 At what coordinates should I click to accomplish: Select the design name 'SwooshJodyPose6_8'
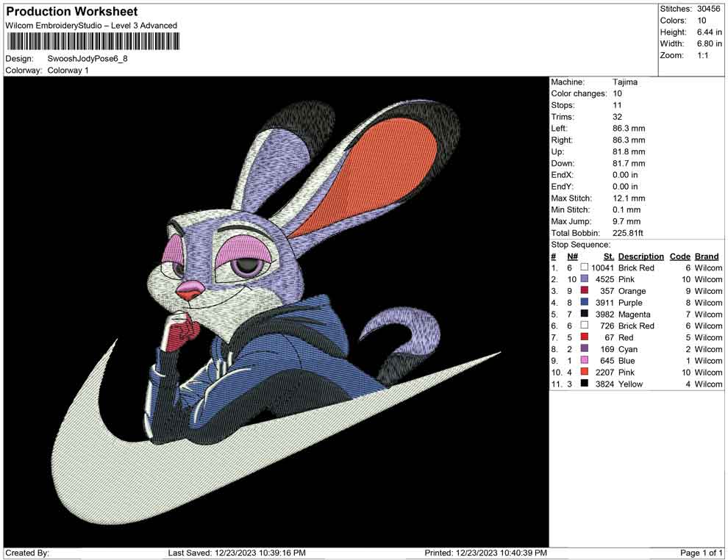[x=88, y=59]
